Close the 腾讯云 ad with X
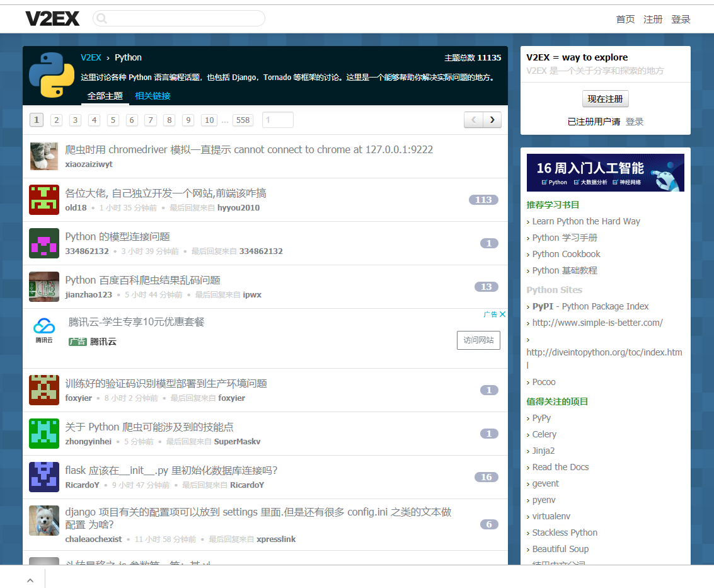 click(502, 314)
